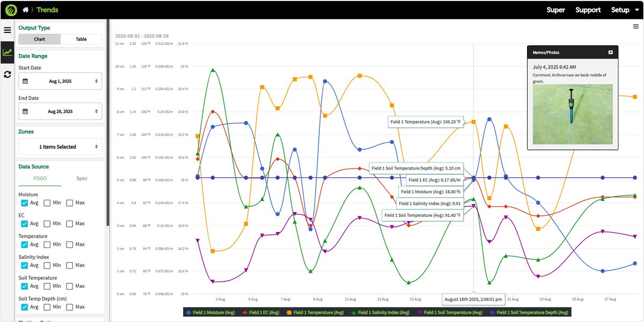Click the memo date July 4, 2025 6:42 AM
This screenshot has height=322, width=644.
pyautogui.click(x=554, y=67)
